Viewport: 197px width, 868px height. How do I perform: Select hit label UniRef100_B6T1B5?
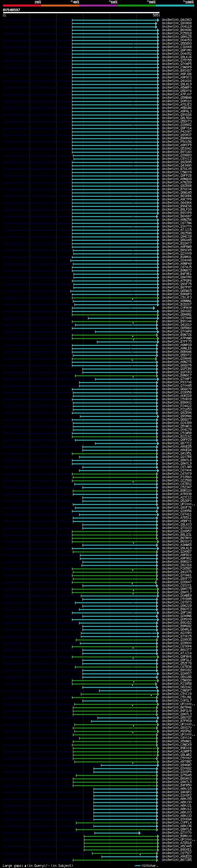tap(177, 860)
